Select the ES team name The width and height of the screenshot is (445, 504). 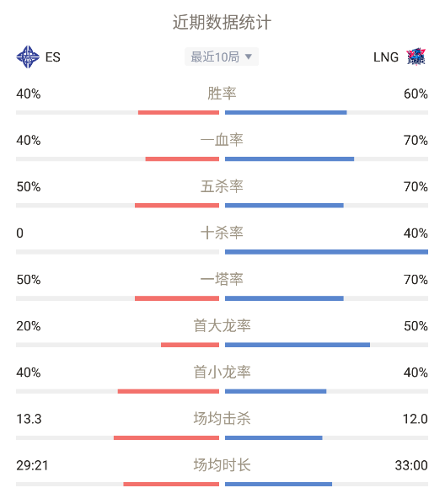[53, 57]
